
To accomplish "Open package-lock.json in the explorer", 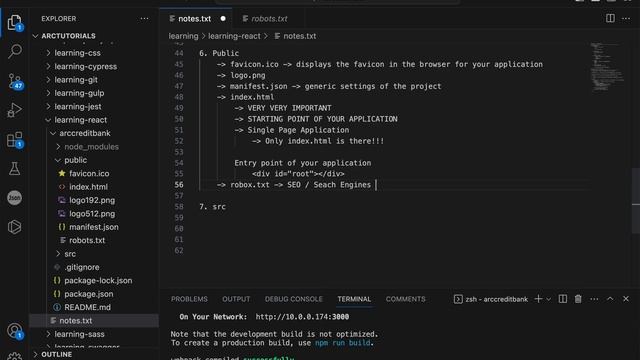I will pos(93,281).
